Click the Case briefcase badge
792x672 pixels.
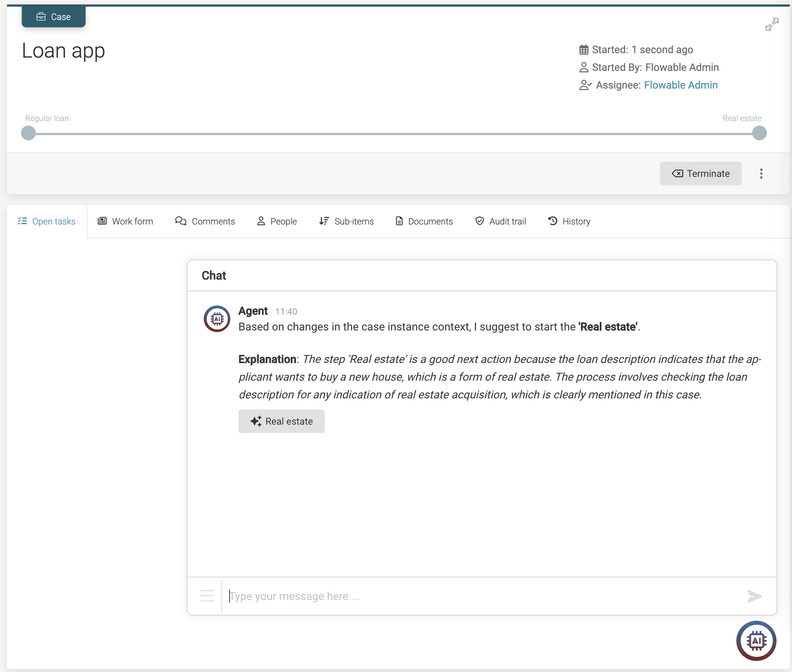pyautogui.click(x=53, y=16)
